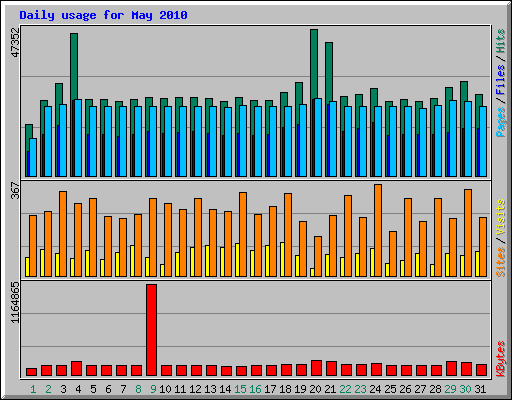Click the Visits legend label
This screenshot has height=400, width=512.
501,217
